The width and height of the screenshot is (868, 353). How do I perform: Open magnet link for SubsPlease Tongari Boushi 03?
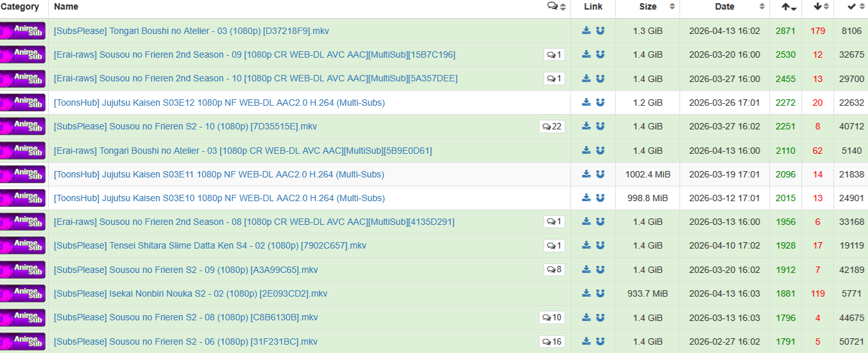point(600,31)
